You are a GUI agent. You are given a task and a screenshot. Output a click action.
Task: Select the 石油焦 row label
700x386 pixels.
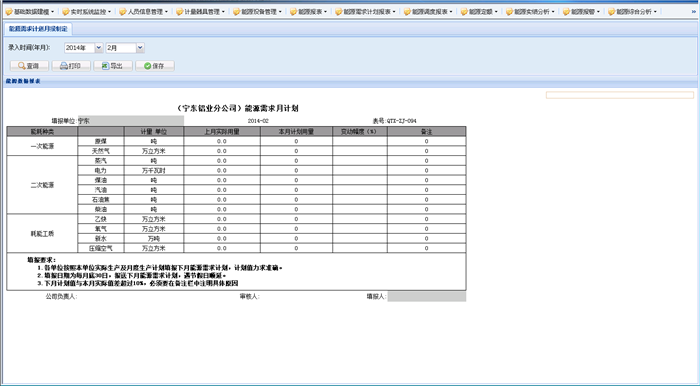[101, 199]
